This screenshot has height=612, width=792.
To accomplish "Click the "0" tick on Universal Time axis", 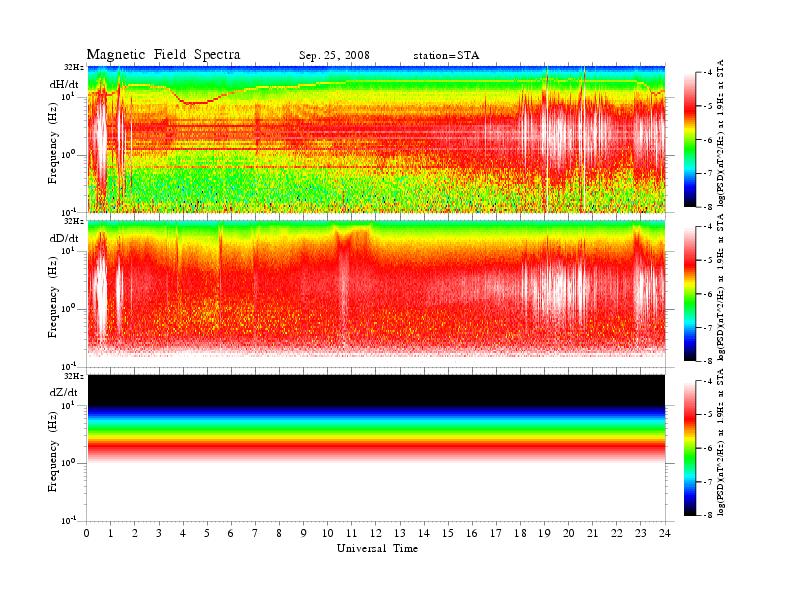I will 86,533.
